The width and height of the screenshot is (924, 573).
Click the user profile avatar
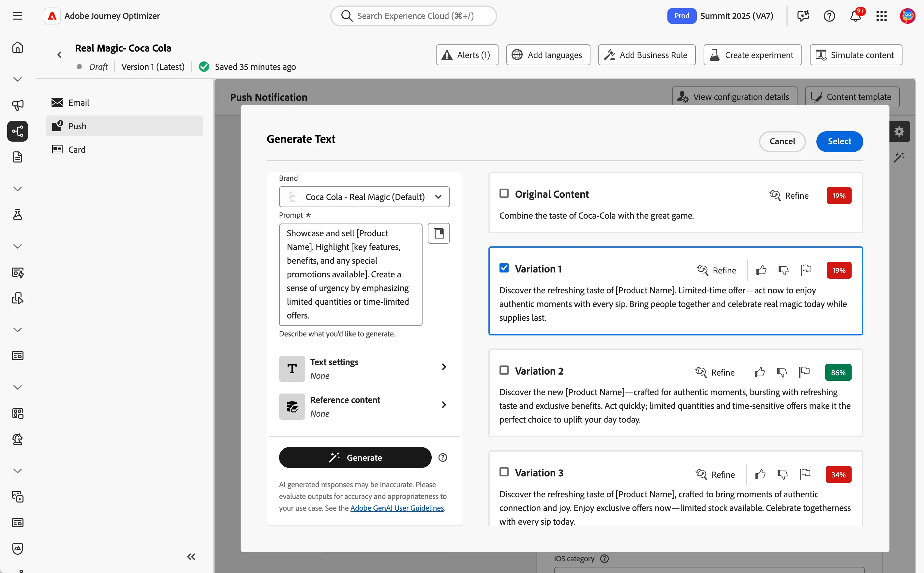(907, 16)
